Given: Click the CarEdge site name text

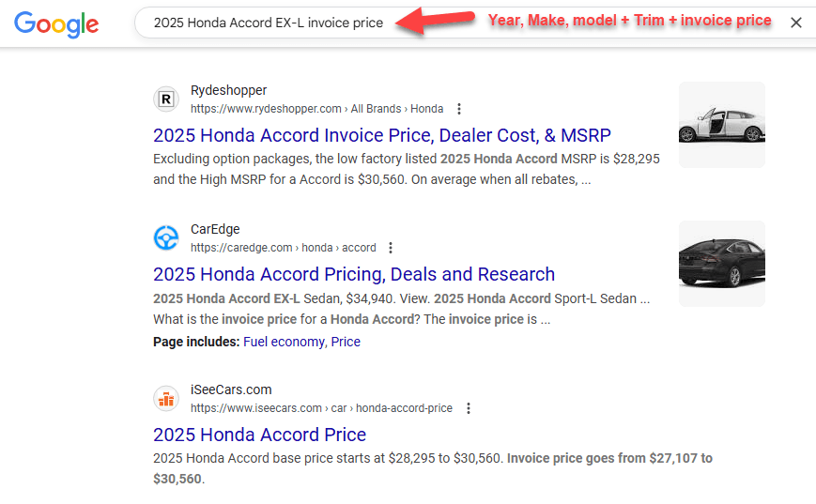Looking at the screenshot, I should pos(215,229).
